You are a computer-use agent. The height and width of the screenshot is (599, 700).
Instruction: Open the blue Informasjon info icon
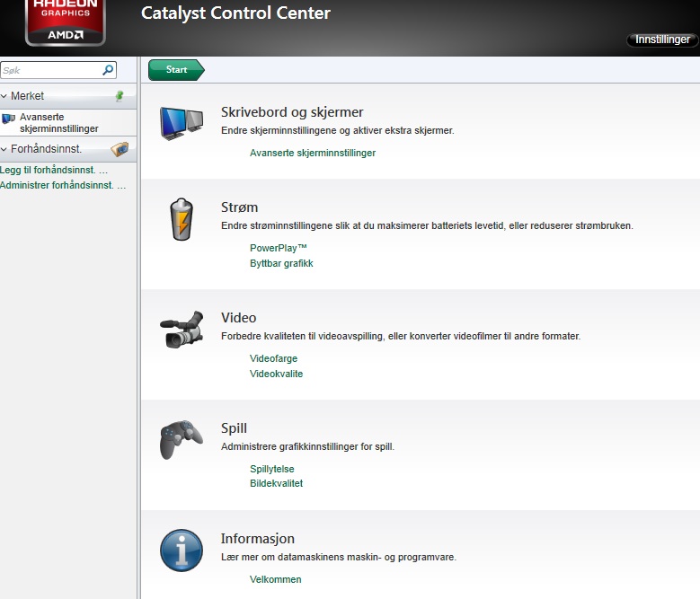coord(182,551)
